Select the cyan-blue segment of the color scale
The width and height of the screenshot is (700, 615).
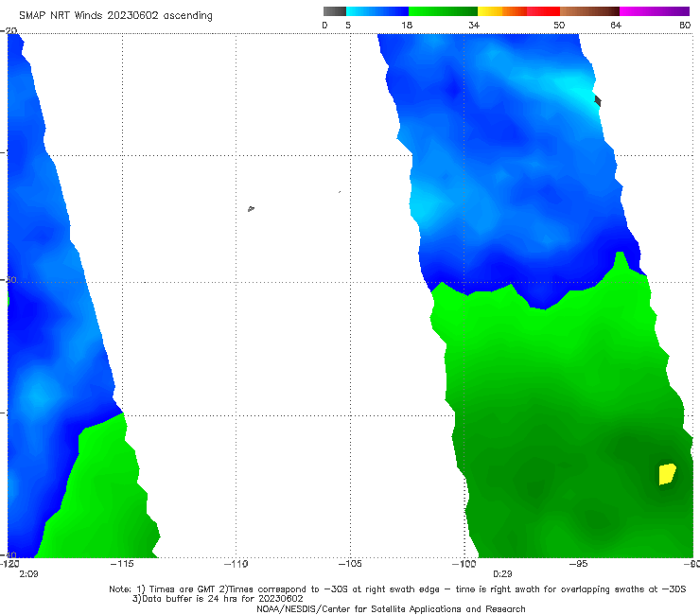(377, 11)
